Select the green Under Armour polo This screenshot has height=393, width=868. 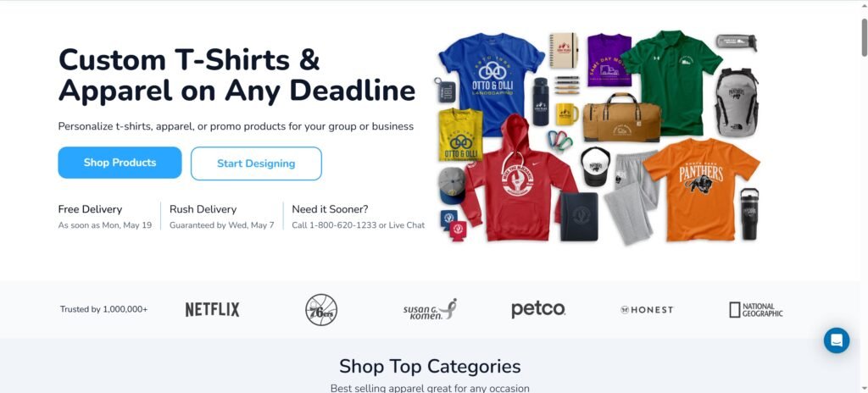(679, 82)
